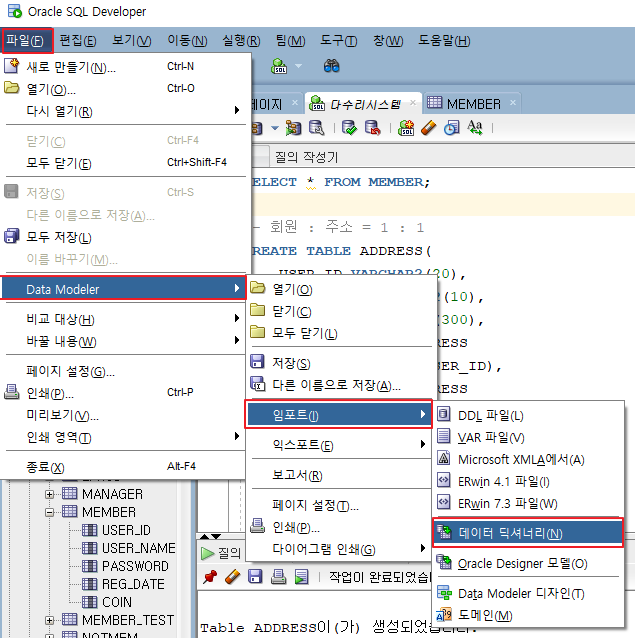Click the autotrace icon in worksheet toolbar
Image resolution: width=635 pixels, height=638 pixels.
(316, 128)
